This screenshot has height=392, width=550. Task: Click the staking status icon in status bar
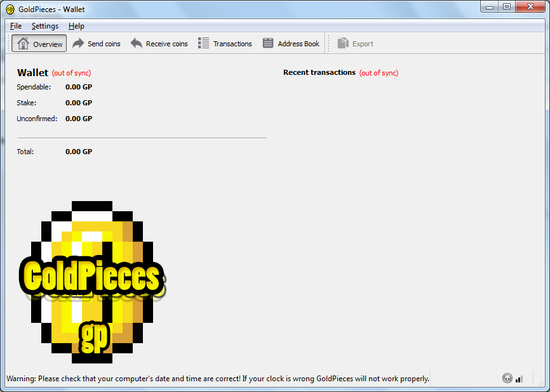click(x=507, y=378)
